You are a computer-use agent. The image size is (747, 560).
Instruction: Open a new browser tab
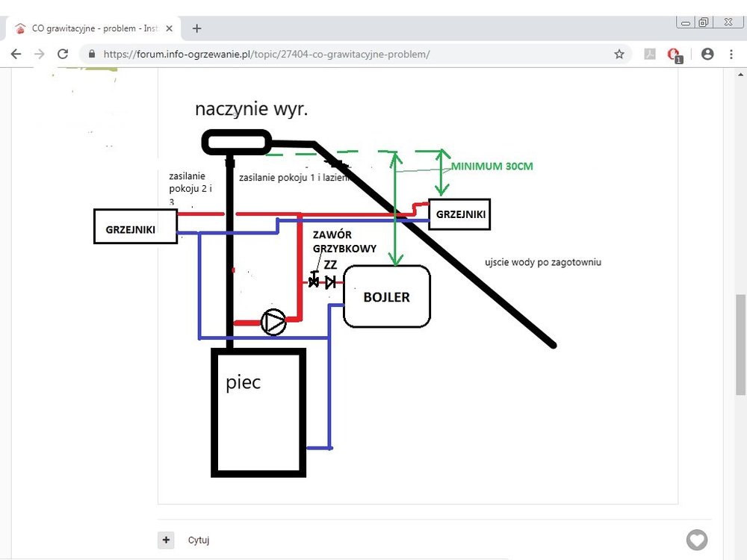click(x=197, y=28)
